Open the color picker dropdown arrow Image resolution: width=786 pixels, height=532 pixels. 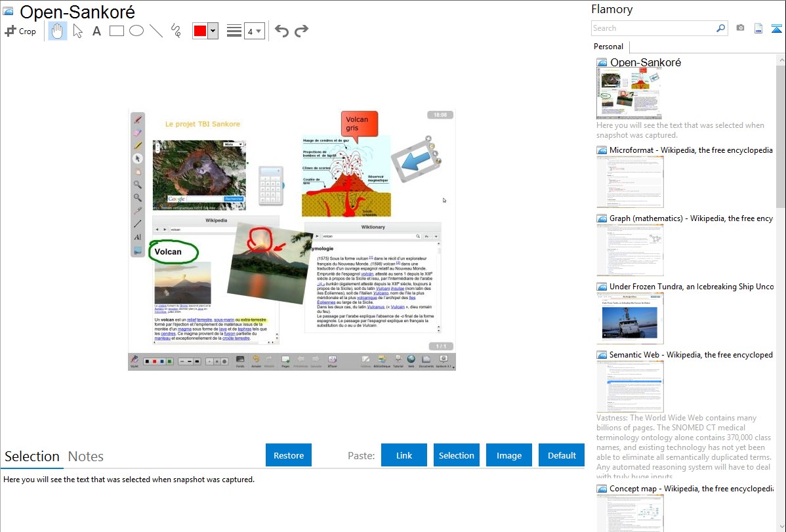pos(213,31)
